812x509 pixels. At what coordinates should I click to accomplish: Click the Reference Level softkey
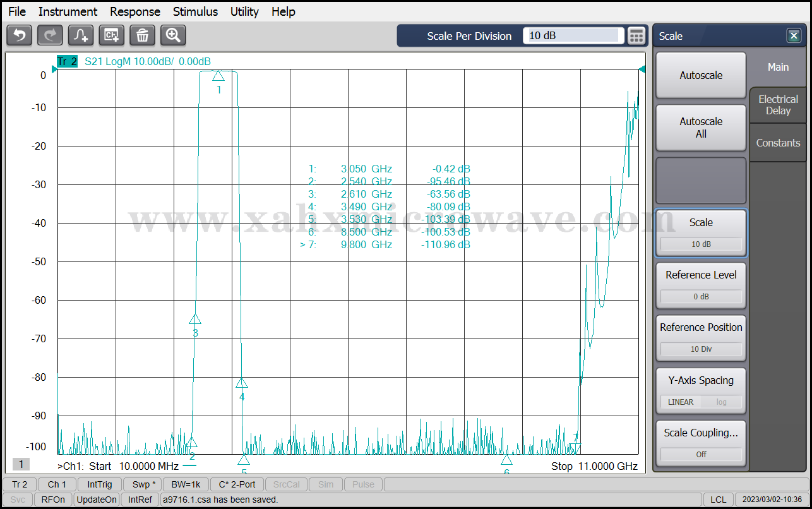701,285
